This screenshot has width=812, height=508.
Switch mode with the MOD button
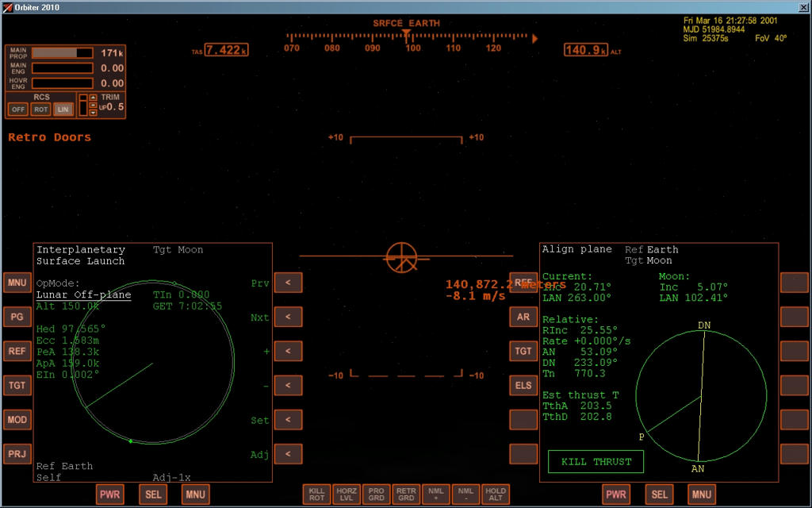click(x=17, y=419)
